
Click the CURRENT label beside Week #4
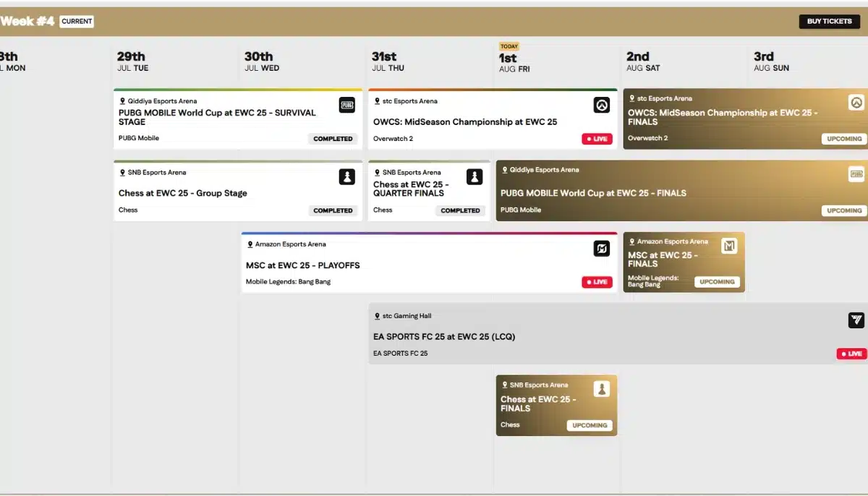click(x=77, y=22)
